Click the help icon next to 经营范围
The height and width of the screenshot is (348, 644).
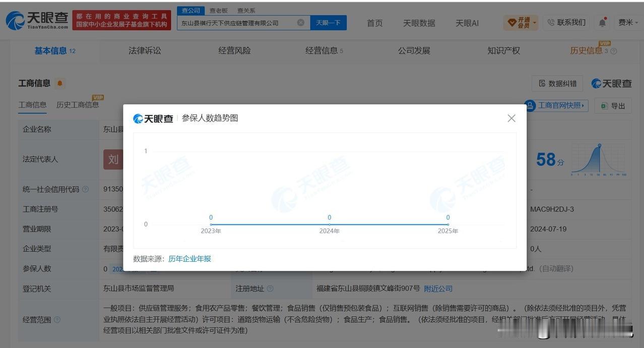57,320
